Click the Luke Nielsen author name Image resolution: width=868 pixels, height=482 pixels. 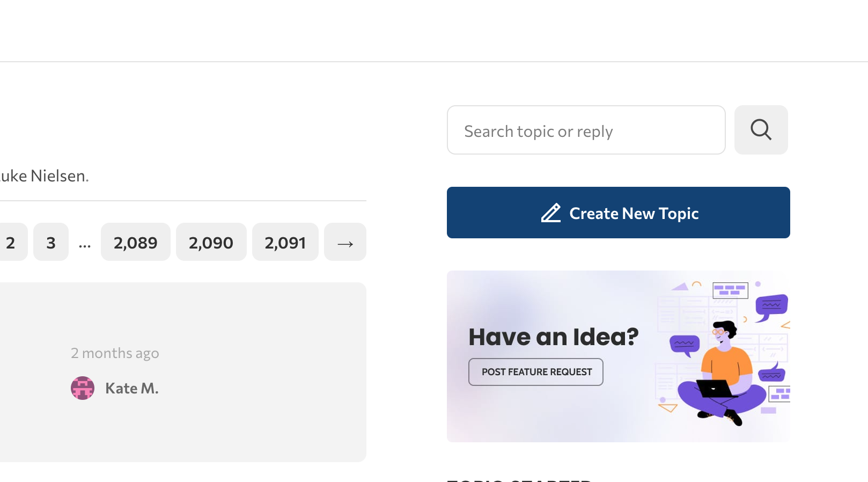coord(44,176)
